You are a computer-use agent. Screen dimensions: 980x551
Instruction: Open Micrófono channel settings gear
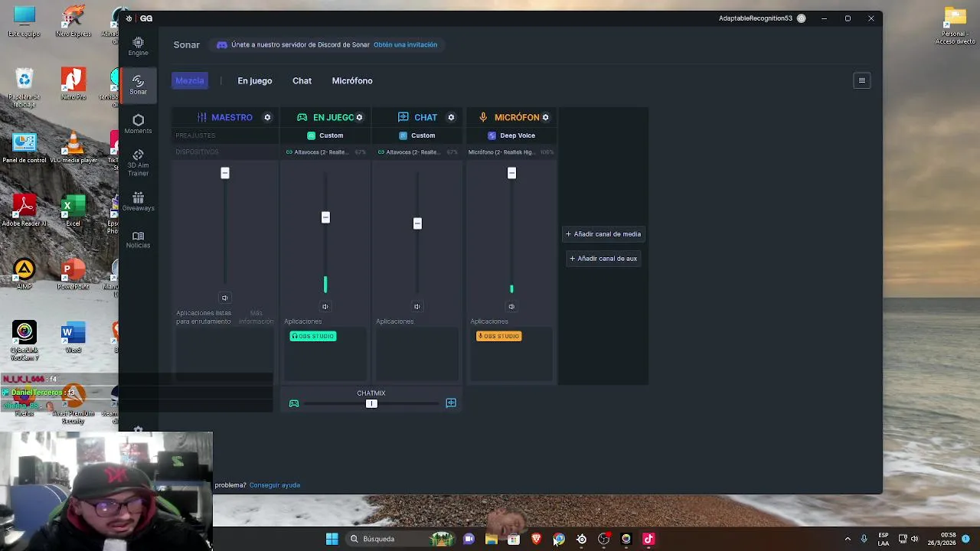tap(546, 117)
